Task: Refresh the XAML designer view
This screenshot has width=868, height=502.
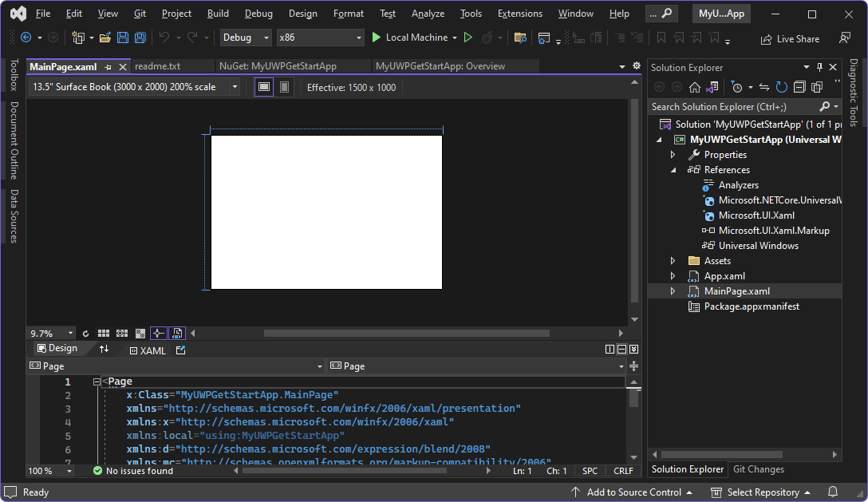Action: pyautogui.click(x=86, y=333)
